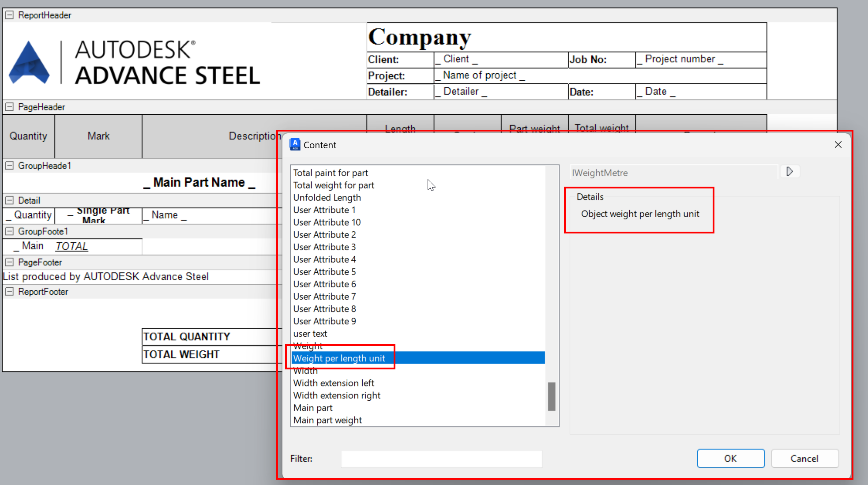Click the arrow button beside lWeightMetre
Image resolution: width=868 pixels, height=485 pixels.
pyautogui.click(x=789, y=172)
